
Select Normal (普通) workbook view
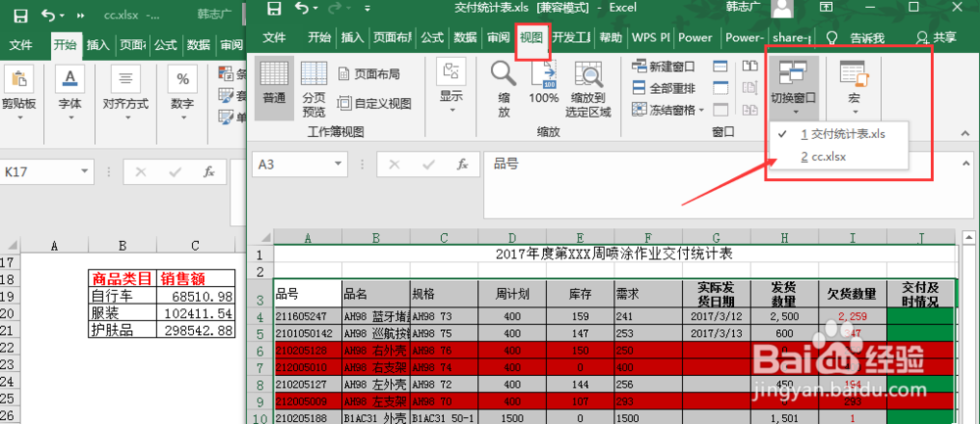click(273, 88)
